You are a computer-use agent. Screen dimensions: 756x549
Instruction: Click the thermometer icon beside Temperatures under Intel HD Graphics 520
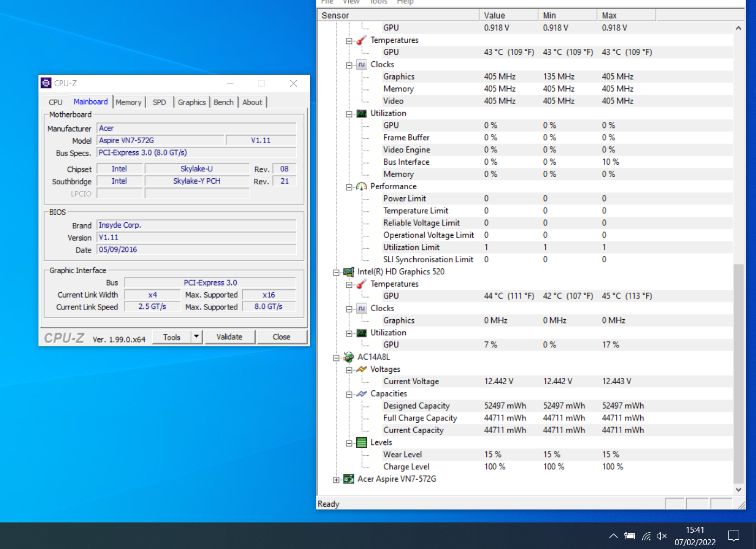[x=362, y=284]
